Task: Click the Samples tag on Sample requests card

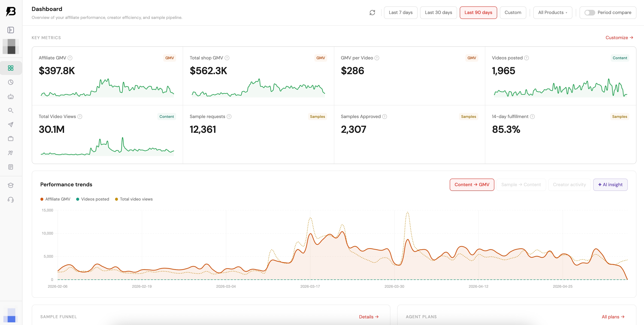Action: coord(317,117)
